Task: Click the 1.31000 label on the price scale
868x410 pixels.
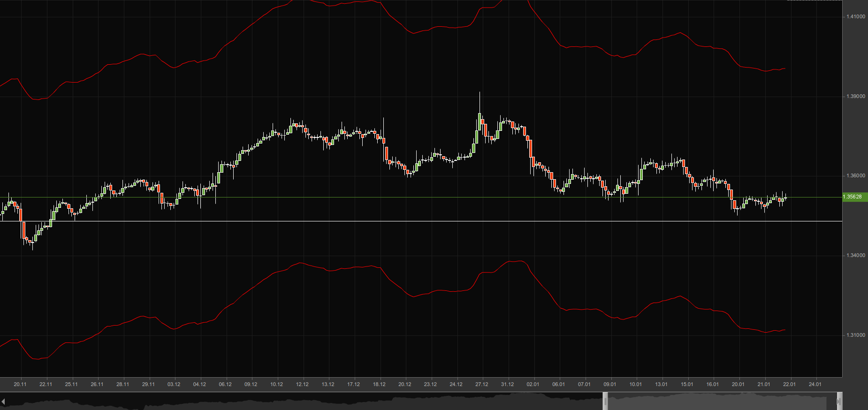Action: click(855, 335)
